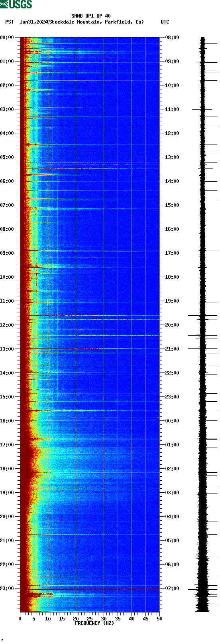Click the USGS logo
220x644 pixels.
pos(16,4)
